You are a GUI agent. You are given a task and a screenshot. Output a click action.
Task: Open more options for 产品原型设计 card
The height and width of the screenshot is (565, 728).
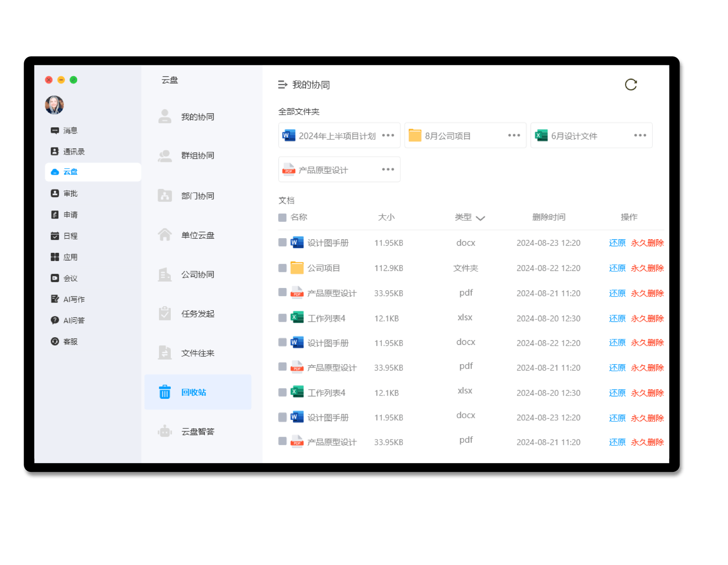click(388, 169)
